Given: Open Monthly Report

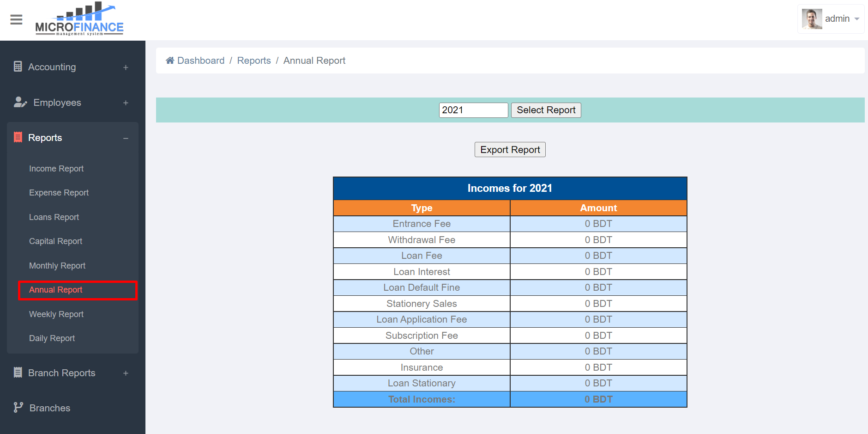Looking at the screenshot, I should [x=57, y=266].
